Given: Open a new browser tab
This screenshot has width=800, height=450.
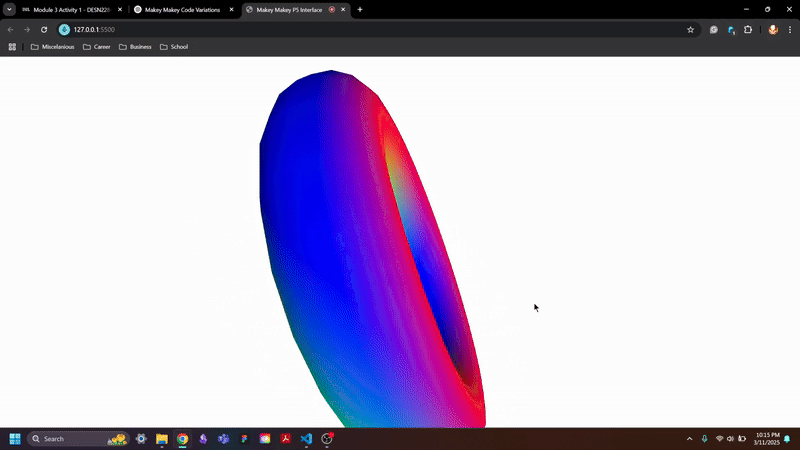Looking at the screenshot, I should point(360,10).
